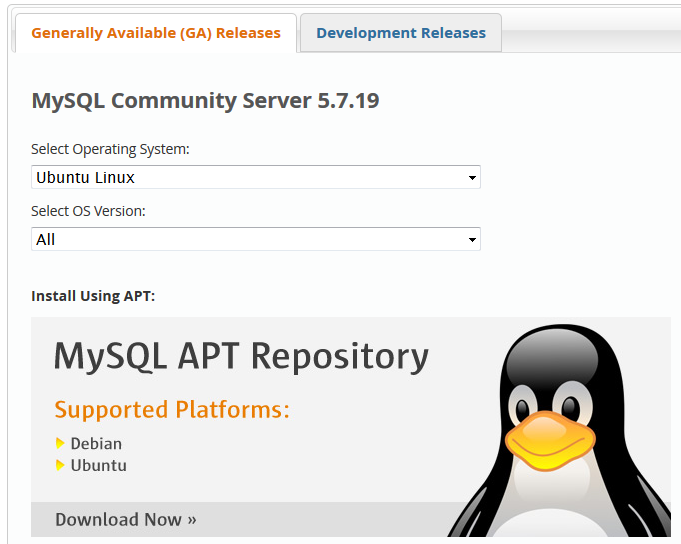The image size is (681, 544).
Task: Click the Select OS Version label
Action: (88, 211)
